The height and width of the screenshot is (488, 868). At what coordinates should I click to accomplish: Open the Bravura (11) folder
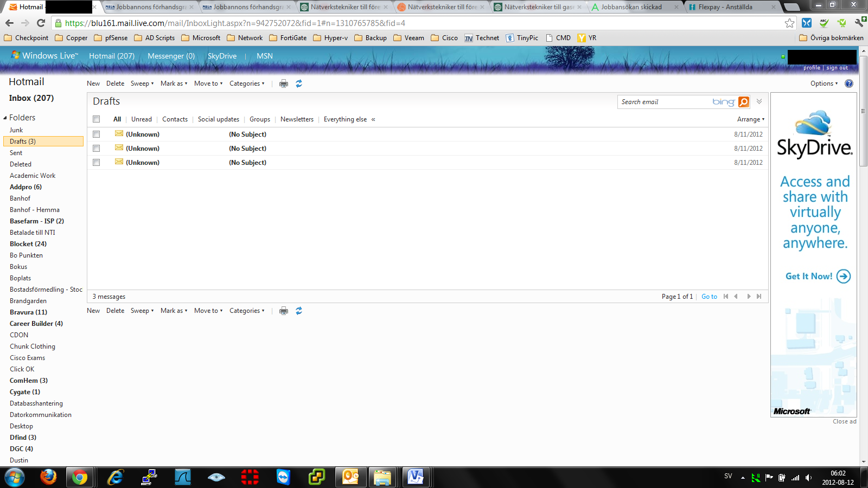[28, 312]
